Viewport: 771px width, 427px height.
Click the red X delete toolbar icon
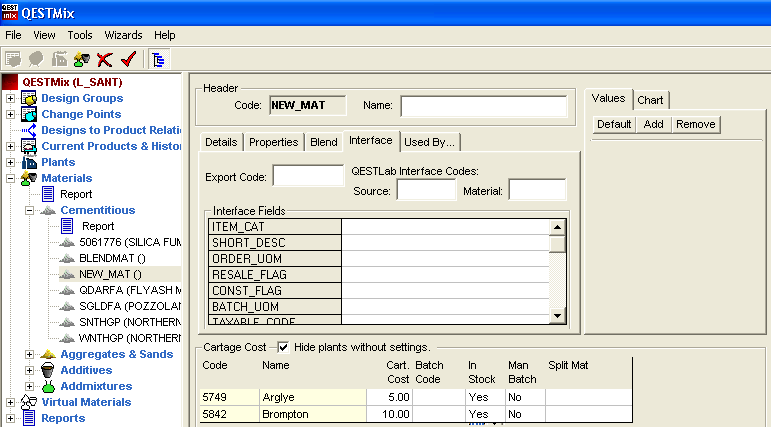click(104, 59)
